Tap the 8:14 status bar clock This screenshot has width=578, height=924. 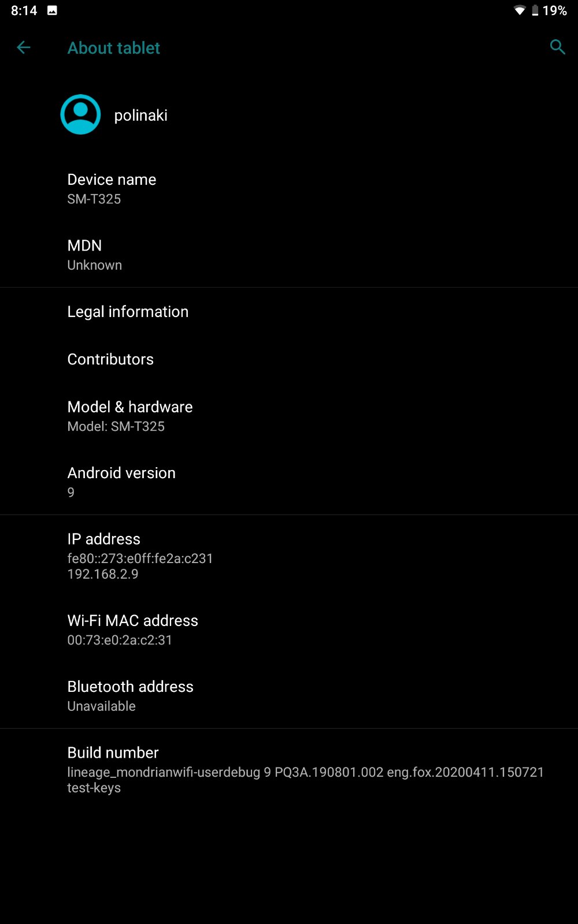pyautogui.click(x=24, y=10)
